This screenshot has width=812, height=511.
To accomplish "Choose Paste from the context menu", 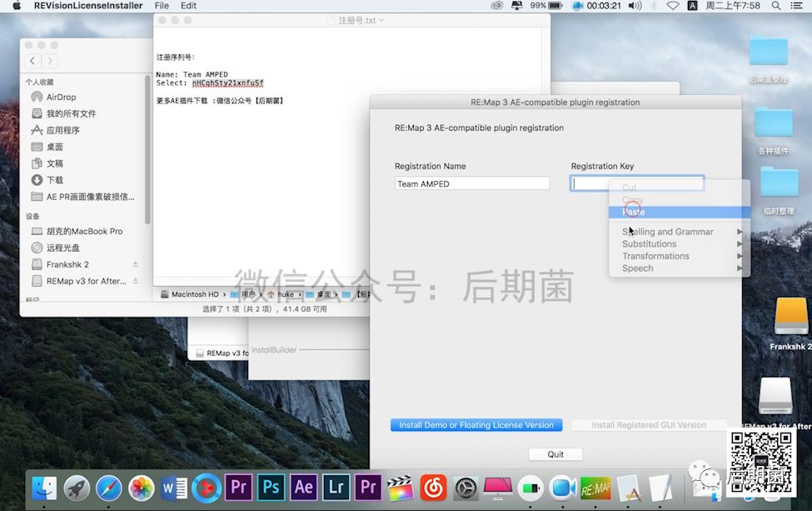I will click(x=680, y=212).
